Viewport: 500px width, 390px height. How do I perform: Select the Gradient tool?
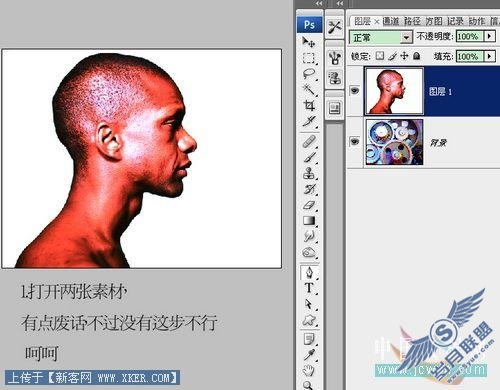coord(309,221)
